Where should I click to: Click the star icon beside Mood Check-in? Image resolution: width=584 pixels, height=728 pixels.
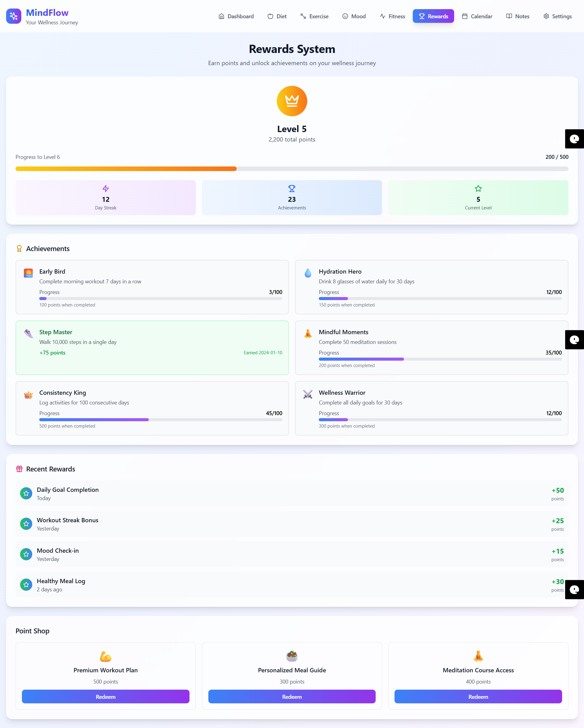click(x=26, y=554)
